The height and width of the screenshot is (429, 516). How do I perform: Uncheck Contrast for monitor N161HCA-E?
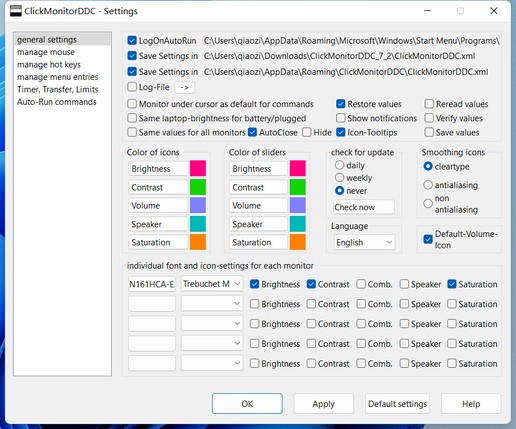point(311,284)
